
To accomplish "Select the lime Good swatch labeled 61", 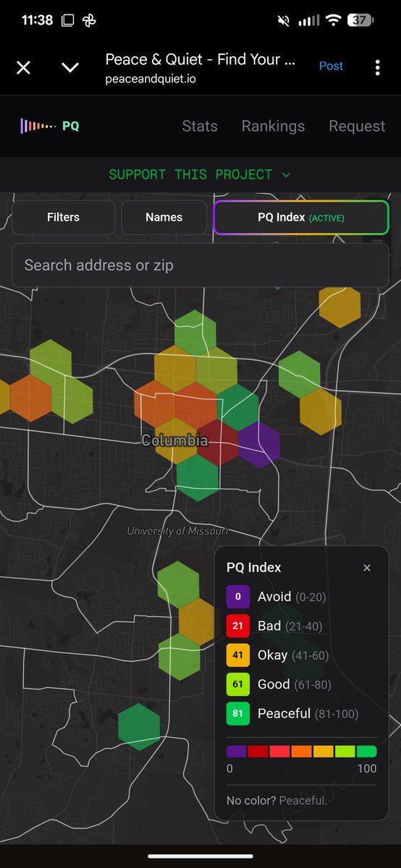I will pyautogui.click(x=238, y=684).
